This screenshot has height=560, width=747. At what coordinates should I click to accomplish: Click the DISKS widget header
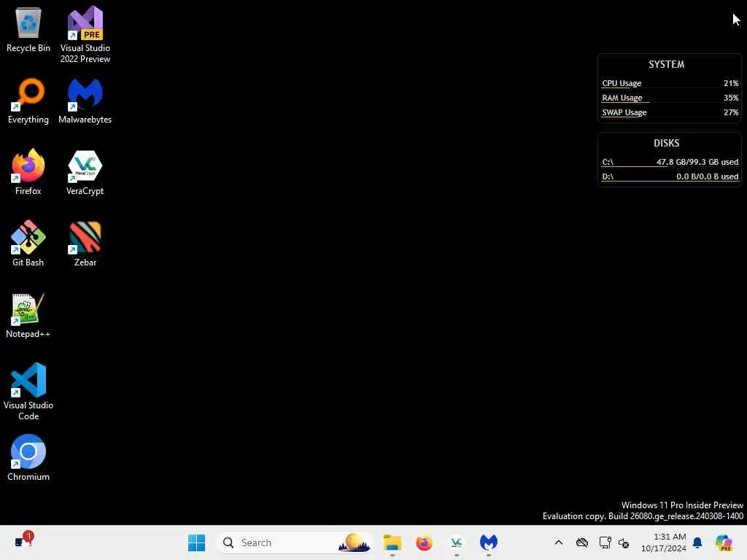[666, 143]
